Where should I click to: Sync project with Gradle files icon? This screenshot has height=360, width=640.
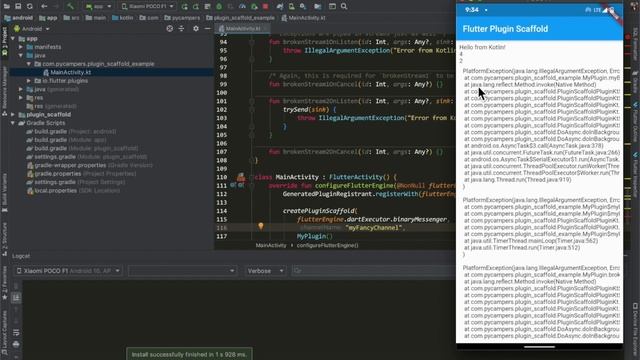coord(280,6)
